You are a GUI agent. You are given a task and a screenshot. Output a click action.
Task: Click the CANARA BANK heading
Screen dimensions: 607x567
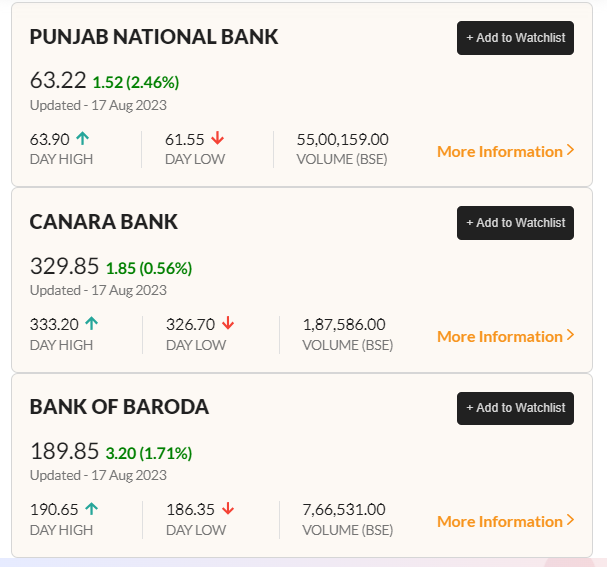click(x=104, y=222)
